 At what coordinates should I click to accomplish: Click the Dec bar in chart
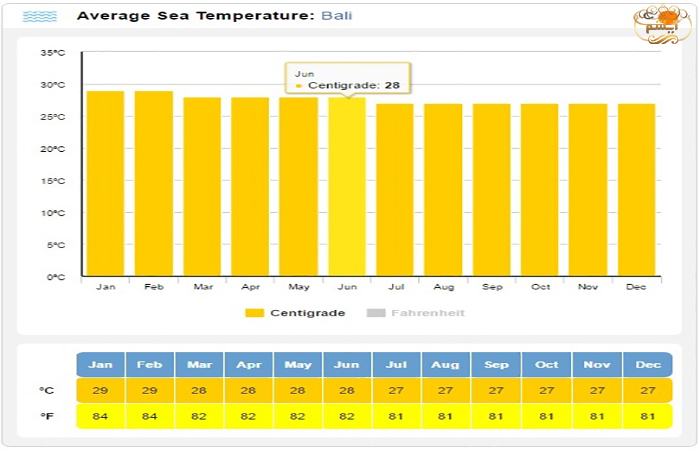636,190
